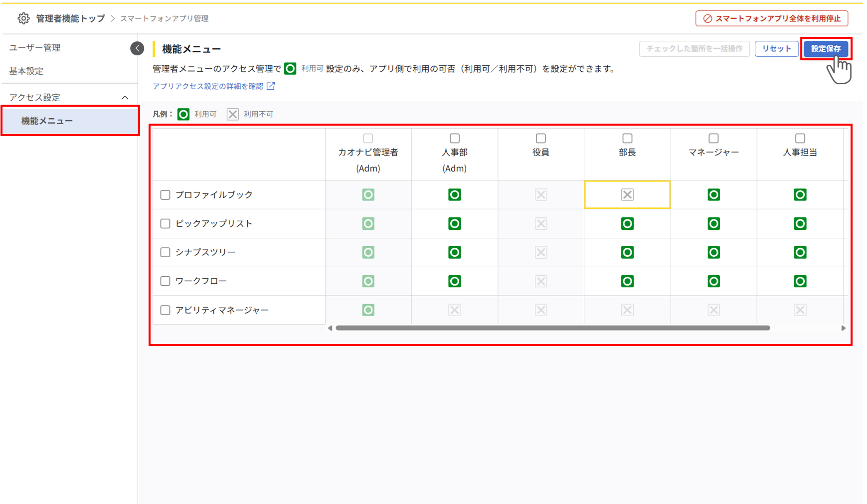Click the right arrow of the table scrollbar
The image size is (867, 504).
(x=844, y=328)
